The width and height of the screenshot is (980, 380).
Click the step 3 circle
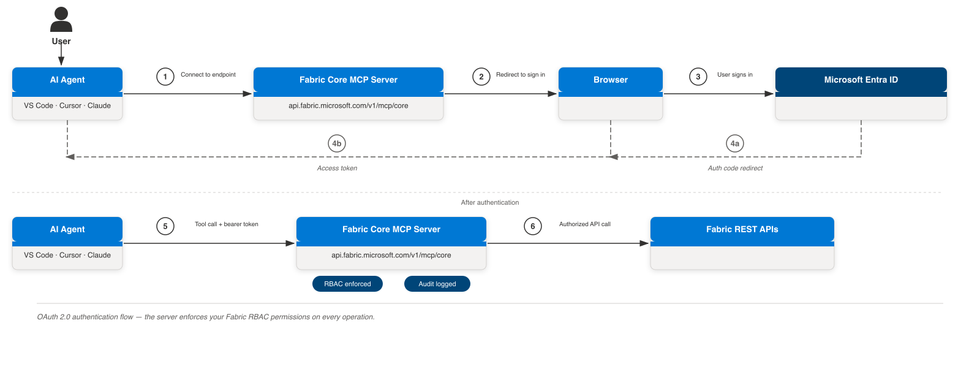click(x=698, y=77)
